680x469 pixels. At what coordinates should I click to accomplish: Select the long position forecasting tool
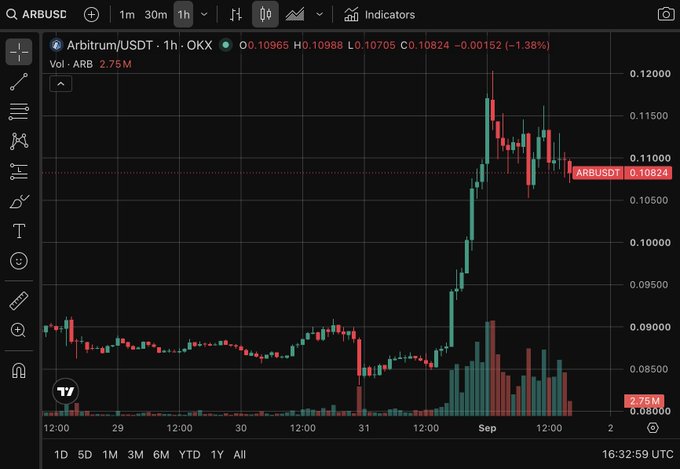19,171
